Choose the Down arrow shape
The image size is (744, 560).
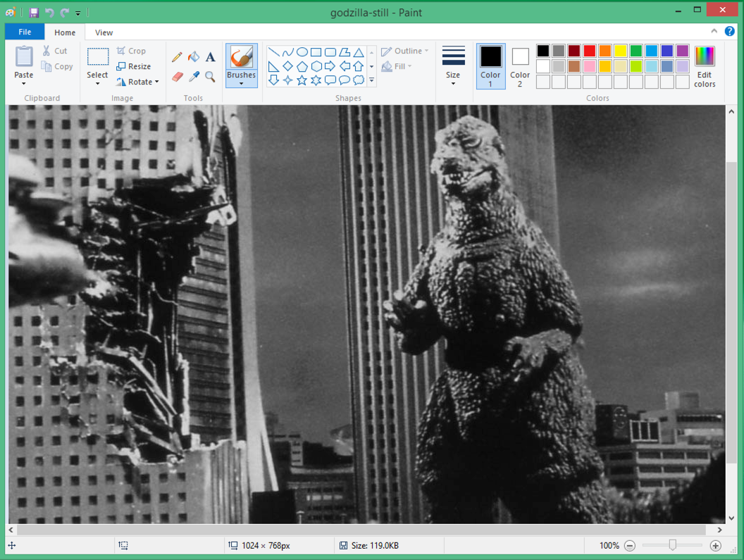(x=274, y=80)
